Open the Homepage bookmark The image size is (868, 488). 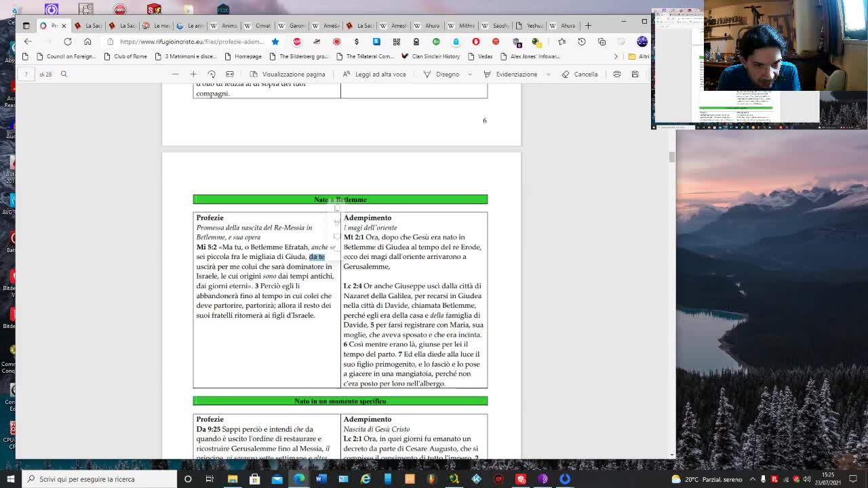coord(243,56)
